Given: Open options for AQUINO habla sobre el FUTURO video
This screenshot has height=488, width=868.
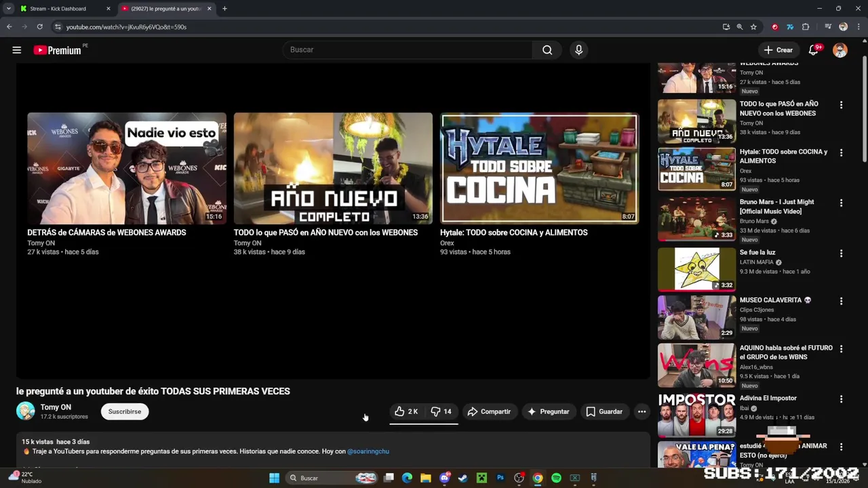Looking at the screenshot, I should click(841, 348).
